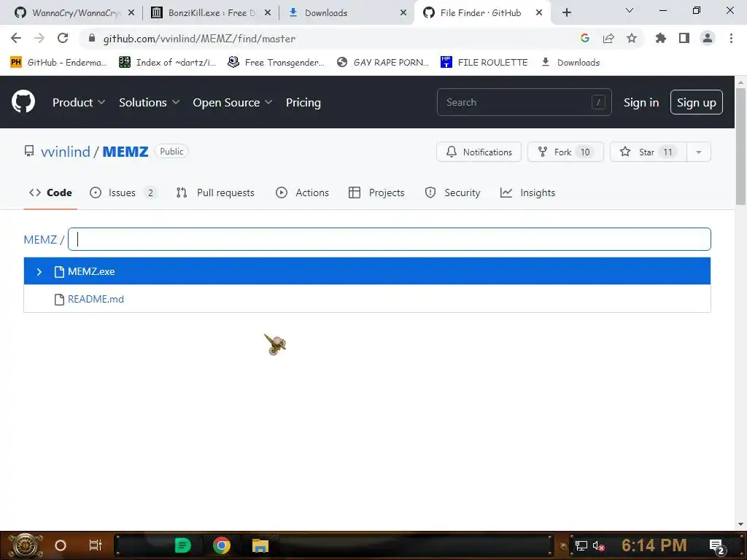Open the tab search chevron
This screenshot has height=560, width=747.
coord(630,10)
